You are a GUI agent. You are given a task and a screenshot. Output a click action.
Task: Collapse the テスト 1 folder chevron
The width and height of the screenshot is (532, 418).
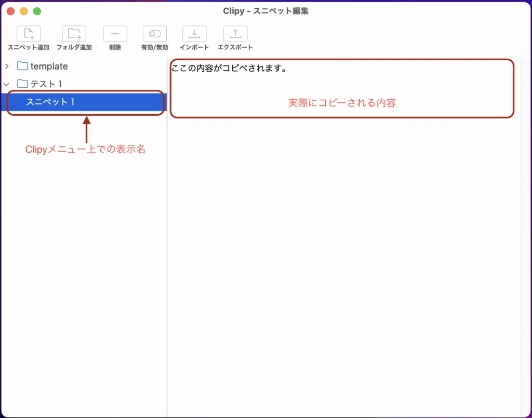pos(7,84)
